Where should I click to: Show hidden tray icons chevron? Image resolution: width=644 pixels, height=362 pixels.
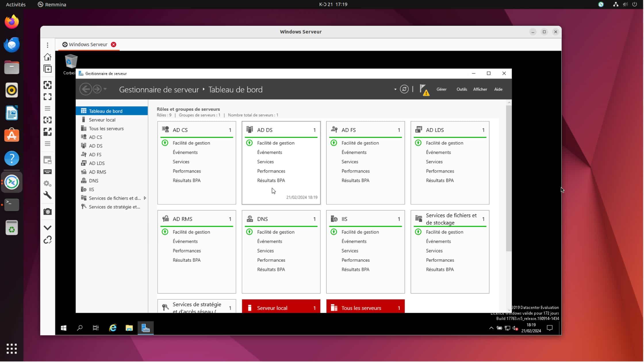(x=491, y=328)
